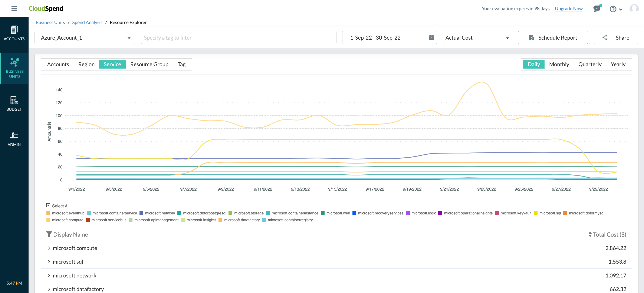644x293 pixels.
Task: Open the Admin sidebar section
Action: coord(14,139)
